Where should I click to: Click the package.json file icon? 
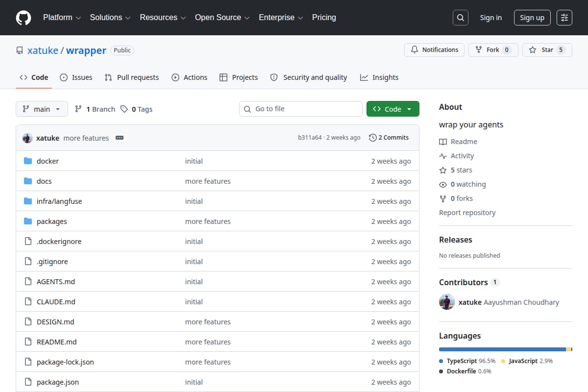point(28,382)
